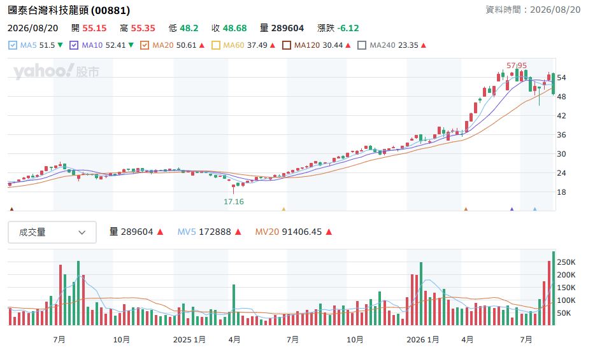Uncheck the MA5 moving average checkbox
595x364 pixels.
click(x=13, y=45)
